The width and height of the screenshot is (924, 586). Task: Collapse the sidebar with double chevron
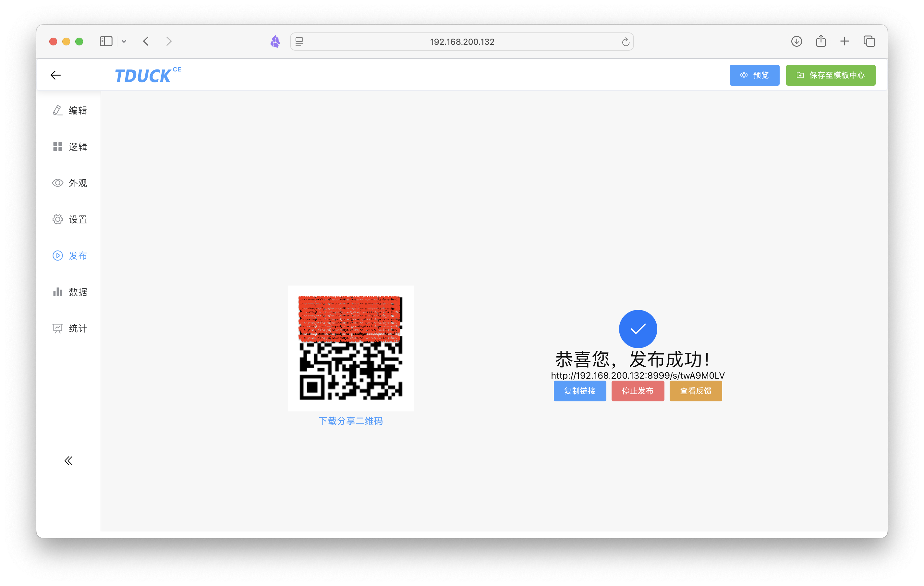pos(68,460)
